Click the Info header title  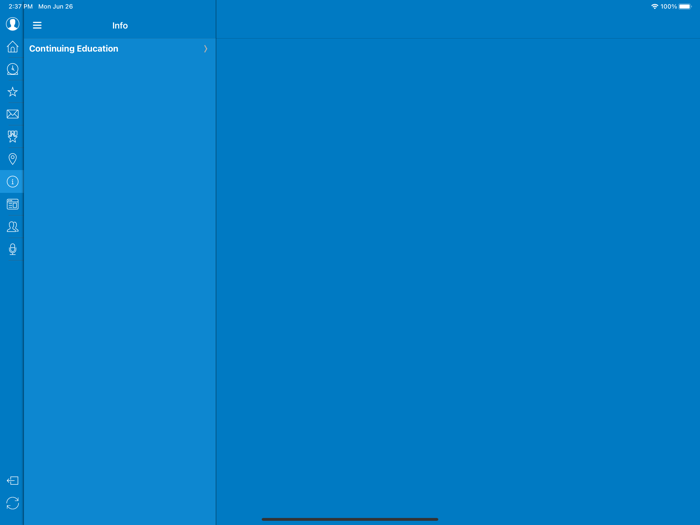[x=120, y=25]
